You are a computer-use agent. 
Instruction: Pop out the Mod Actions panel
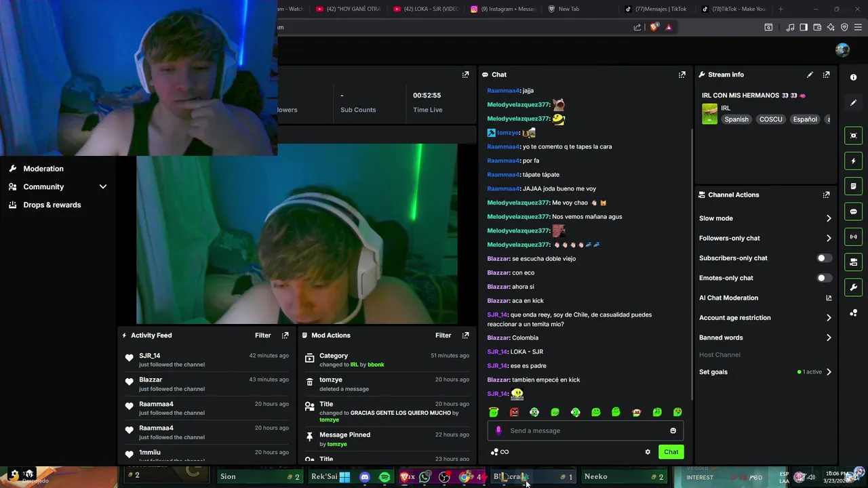(465, 335)
